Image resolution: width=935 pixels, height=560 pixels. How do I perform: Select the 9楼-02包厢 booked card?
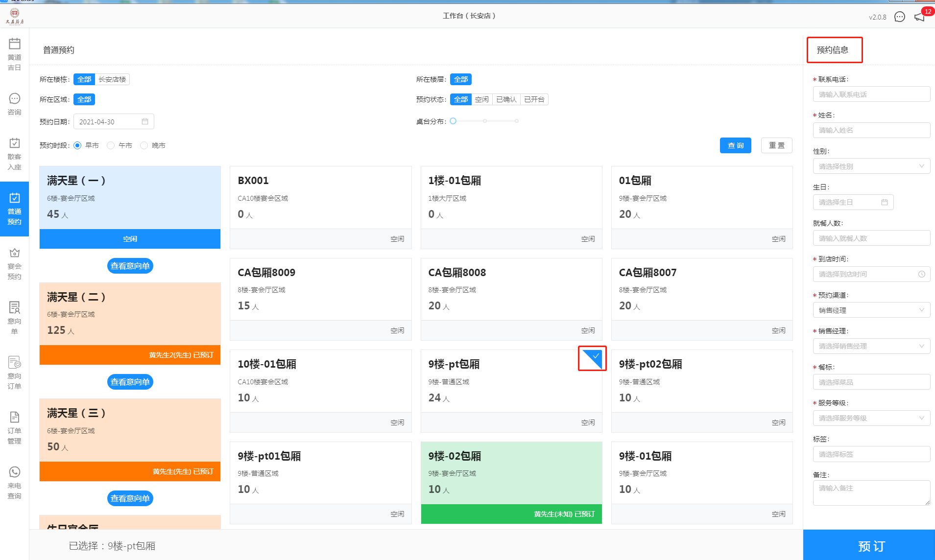[x=511, y=483]
